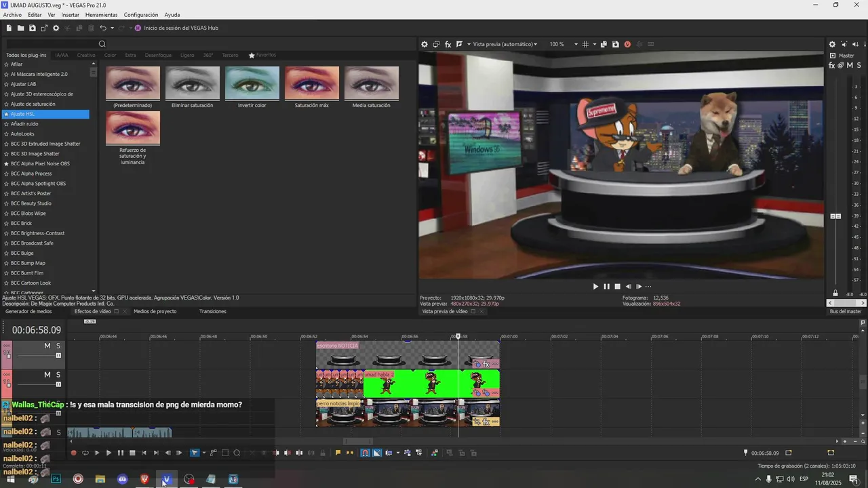The image size is (868, 488).
Task: Click the playhead marker on the timeline ruler
Action: point(458,336)
